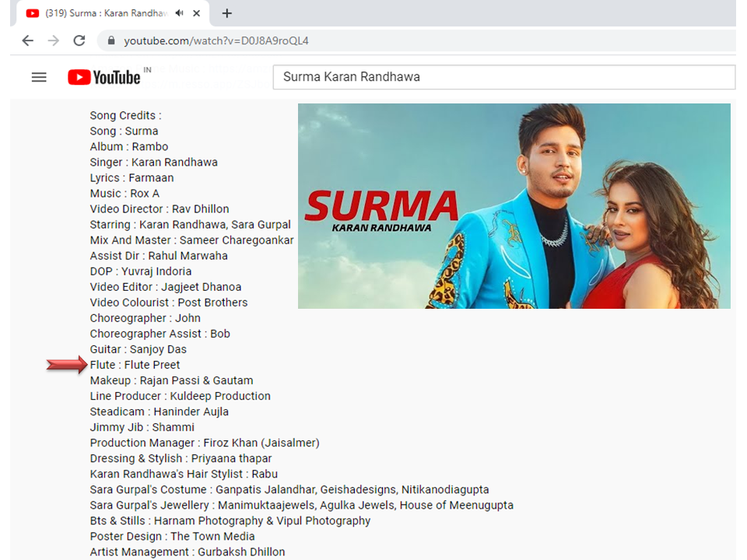Image resolution: width=747 pixels, height=560 pixels.
Task: Click the YouTube logo to go home
Action: click(104, 77)
